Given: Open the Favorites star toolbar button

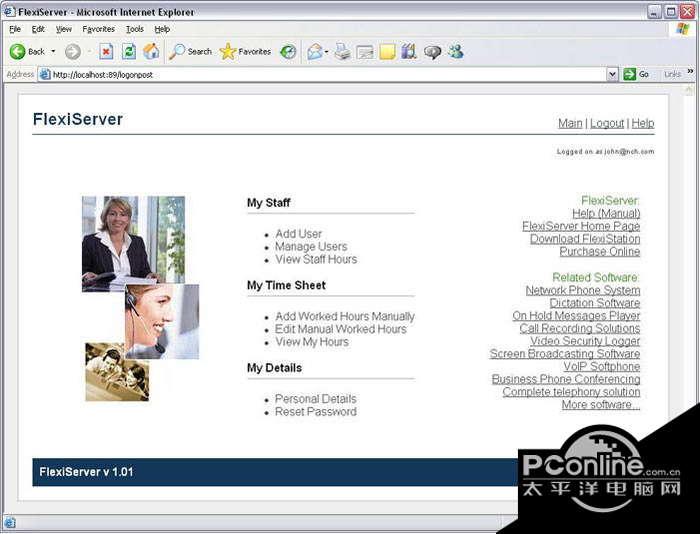Looking at the screenshot, I should tap(246, 52).
